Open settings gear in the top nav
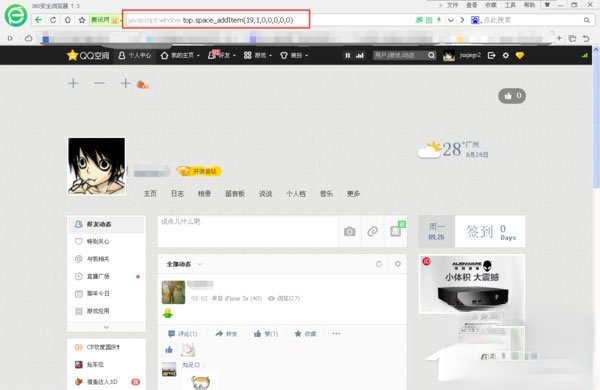Screen dimensions: 600x390 tap(506, 55)
